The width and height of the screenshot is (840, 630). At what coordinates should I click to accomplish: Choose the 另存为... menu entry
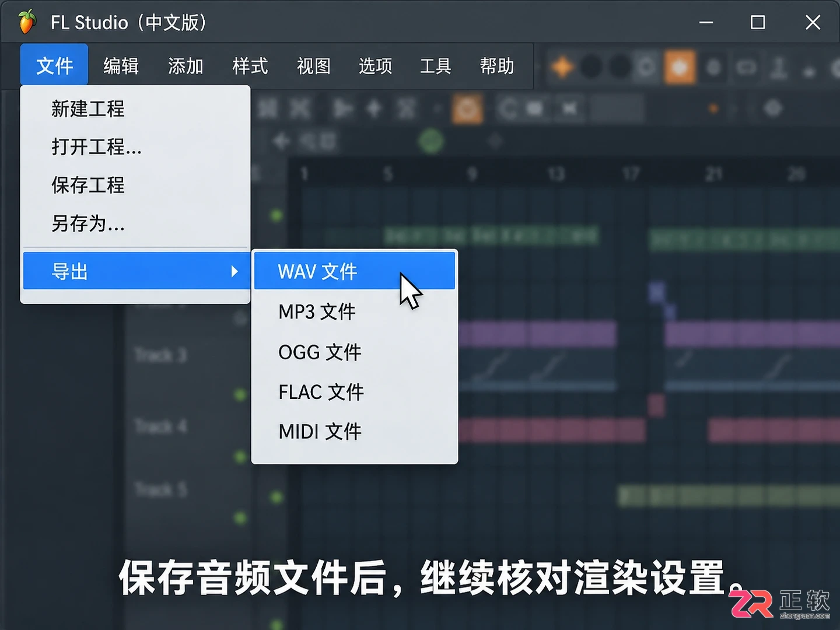point(135,223)
